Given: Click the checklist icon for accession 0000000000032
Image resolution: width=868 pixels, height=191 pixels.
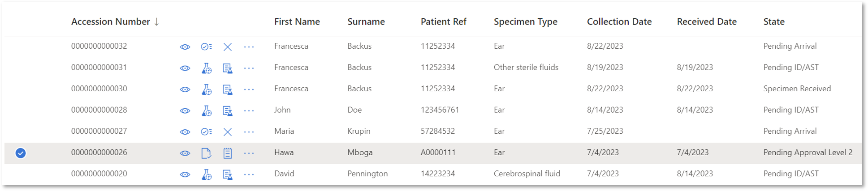Looking at the screenshot, I should point(206,47).
